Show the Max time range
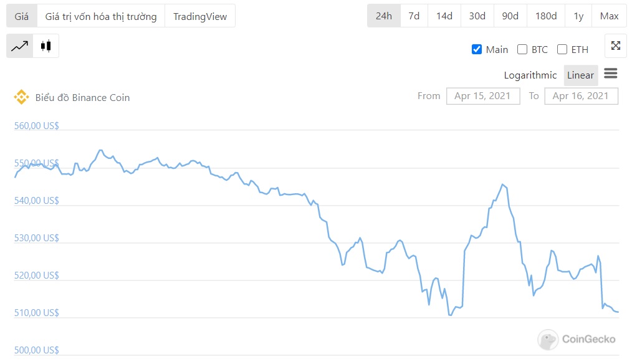 click(x=609, y=16)
